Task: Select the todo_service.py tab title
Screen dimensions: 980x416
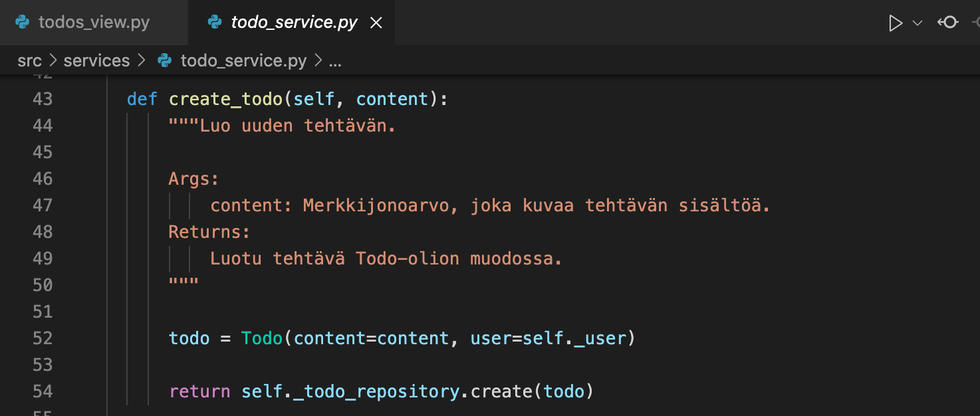Action: pos(294,23)
